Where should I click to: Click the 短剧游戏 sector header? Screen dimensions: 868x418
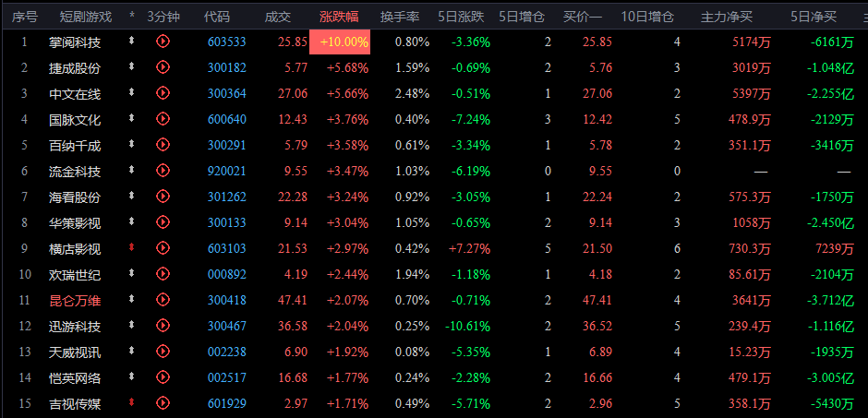(86, 17)
